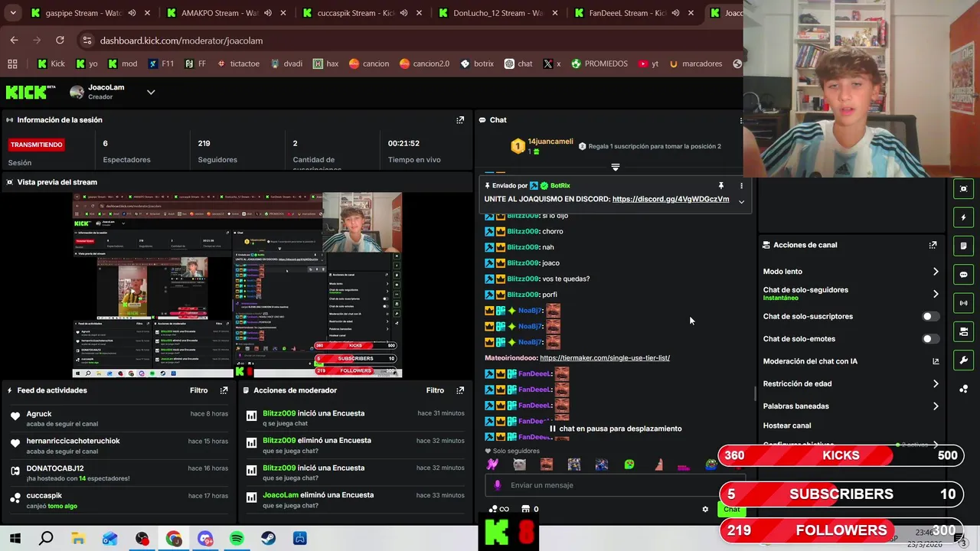The width and height of the screenshot is (980, 551).
Task: Pop out the Acciones de canal panel
Action: tap(933, 245)
